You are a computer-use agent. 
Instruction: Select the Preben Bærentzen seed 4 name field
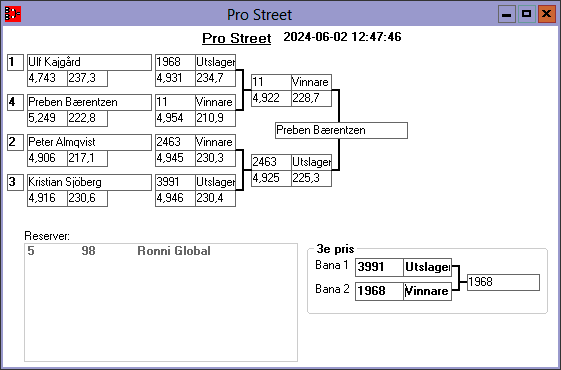pyautogui.click(x=89, y=102)
